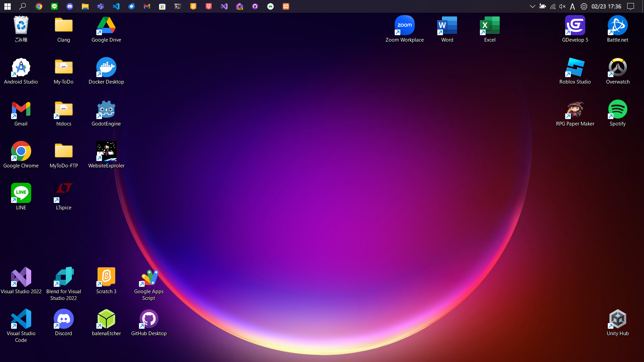The width and height of the screenshot is (644, 362).
Task: Open Gmail from the taskbar
Action: click(147, 6)
